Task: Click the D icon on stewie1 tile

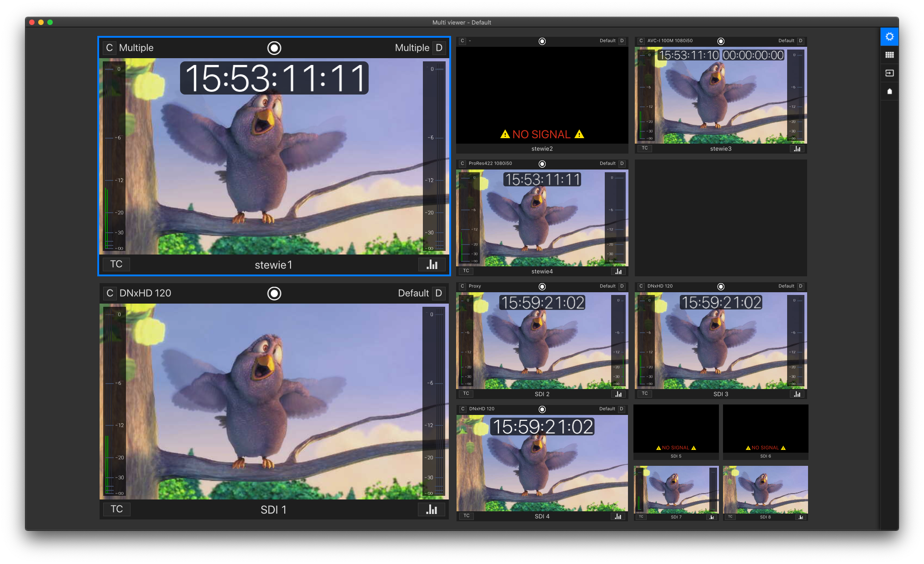Action: pos(439,48)
